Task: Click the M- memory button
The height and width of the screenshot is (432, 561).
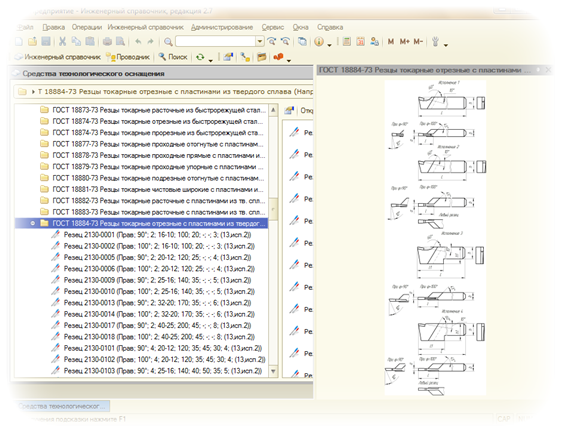Action: [418, 42]
